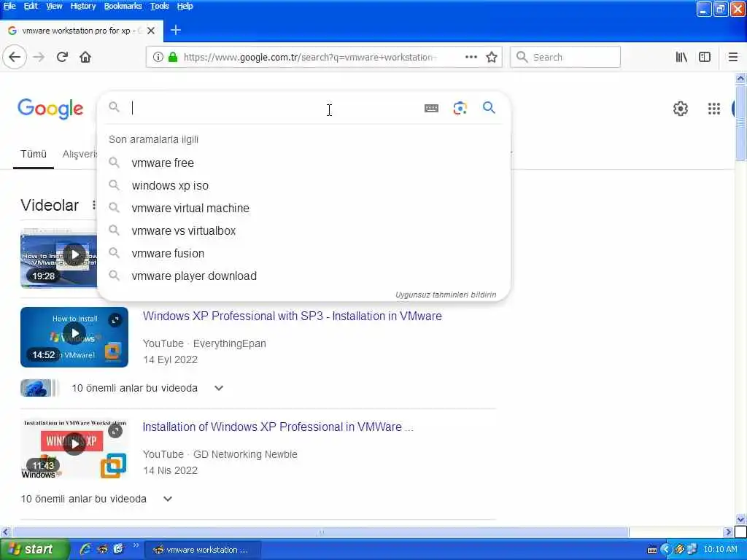Play the 14:52 video thumbnail

tap(74, 337)
